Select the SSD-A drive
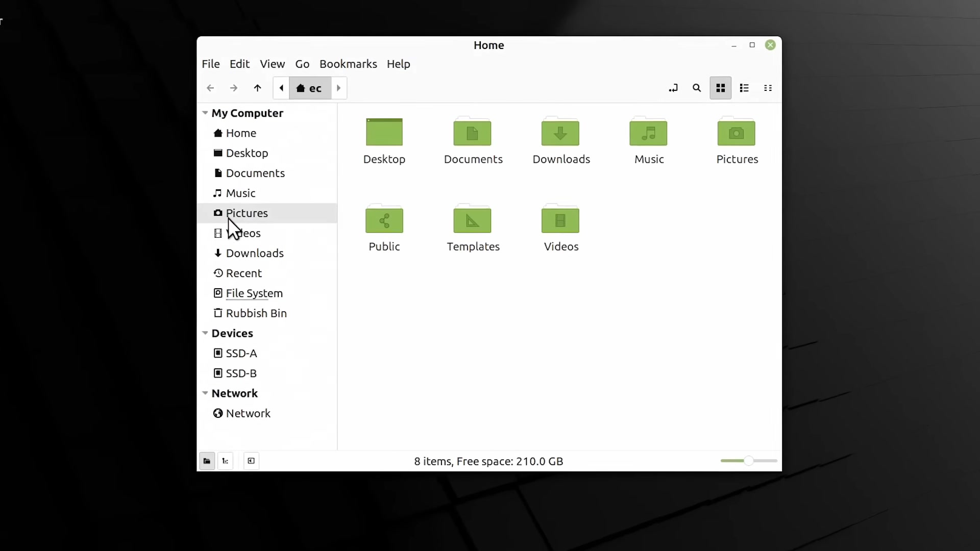 pyautogui.click(x=267, y=354)
